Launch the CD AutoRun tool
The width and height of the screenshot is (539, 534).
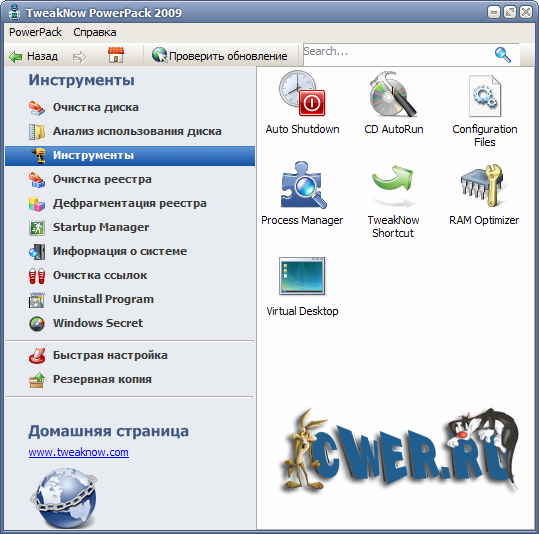394,102
